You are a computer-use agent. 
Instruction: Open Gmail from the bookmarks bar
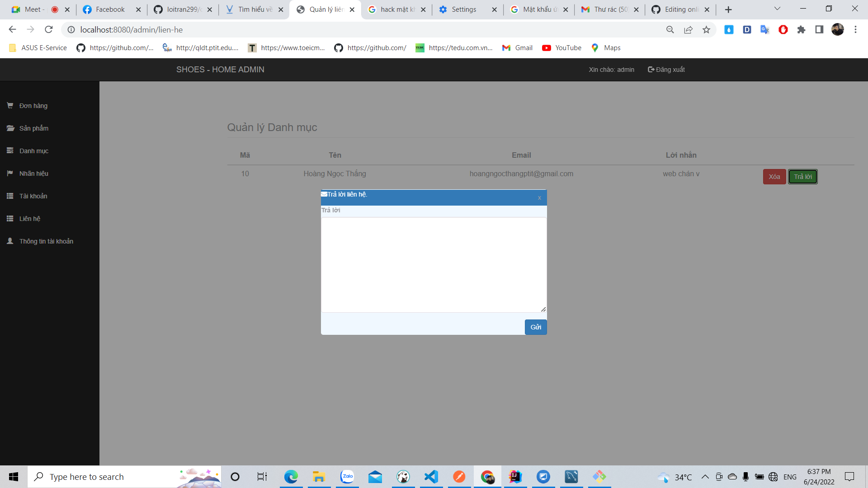517,47
